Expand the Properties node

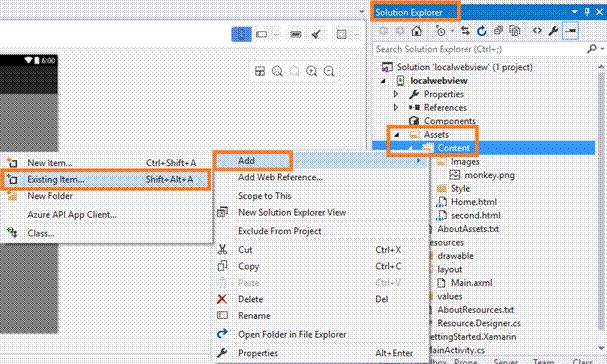point(395,94)
